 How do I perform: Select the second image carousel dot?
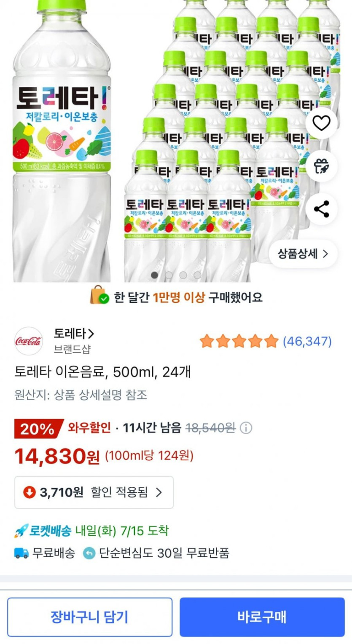point(169,275)
